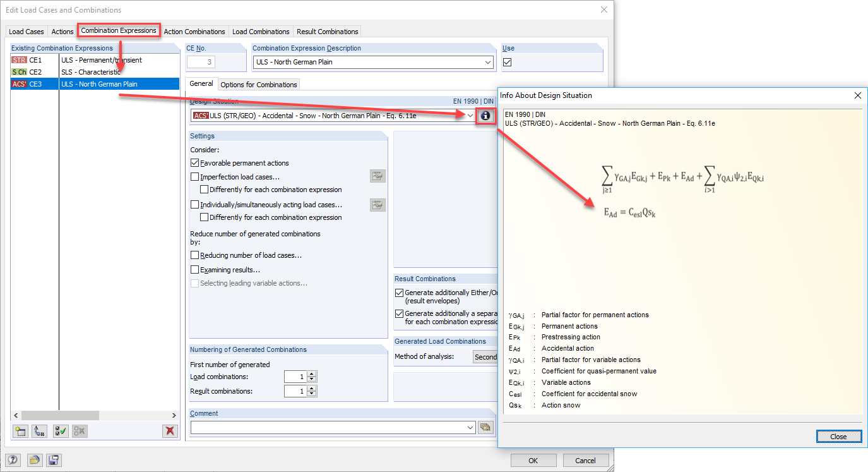Viewport: 868px width, 472px height.
Task: Switch to Load Cases tab
Action: click(27, 32)
